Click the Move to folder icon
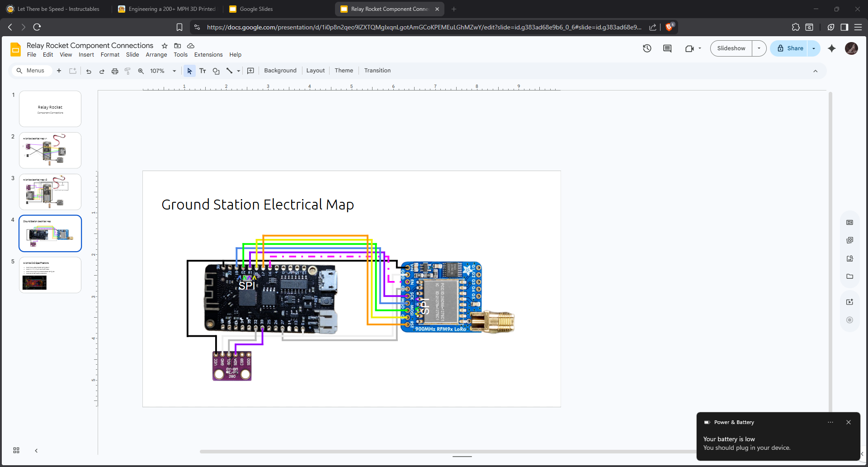 178,46
